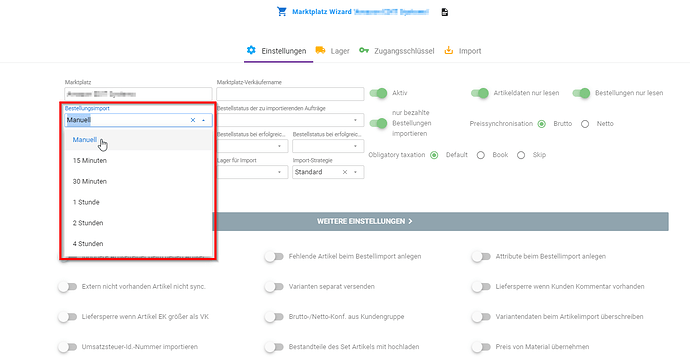Toggle nur bezahlte Bestellungen importieren switch
Viewport: 690px width, 360px height.
coord(378,123)
